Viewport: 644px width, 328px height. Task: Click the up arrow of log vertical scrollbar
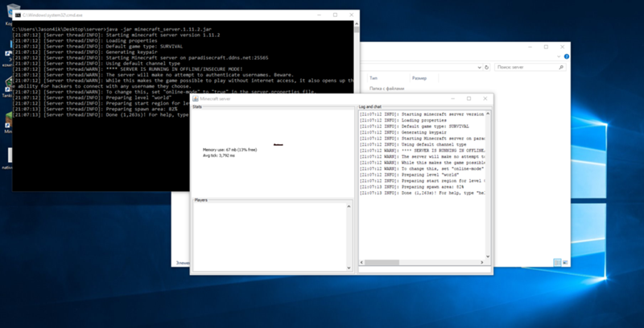point(488,114)
